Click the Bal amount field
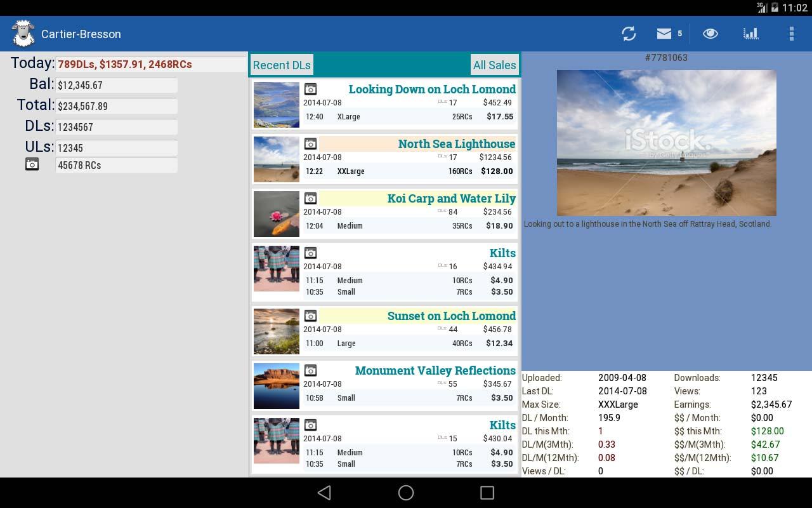Image resolution: width=812 pixels, height=508 pixels. (x=117, y=84)
